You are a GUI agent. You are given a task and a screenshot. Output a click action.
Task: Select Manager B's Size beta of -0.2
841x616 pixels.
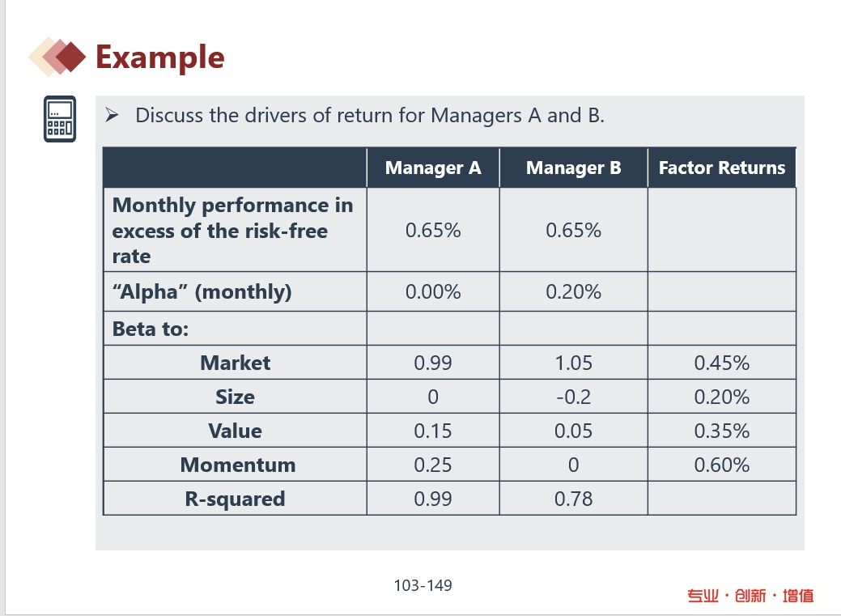pos(573,397)
